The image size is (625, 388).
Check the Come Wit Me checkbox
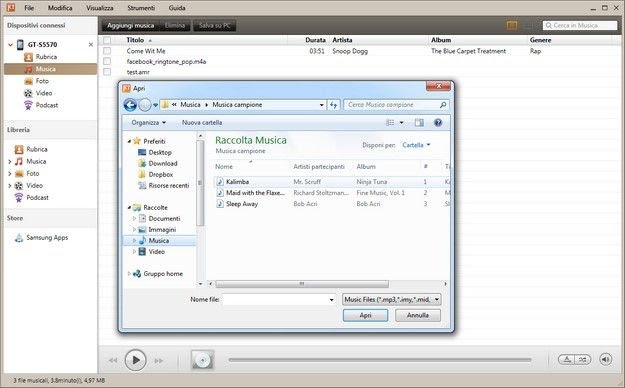pyautogui.click(x=107, y=51)
